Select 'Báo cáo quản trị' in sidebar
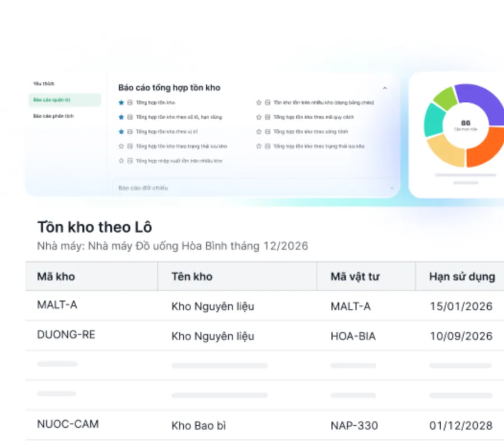Image resolution: width=504 pixels, height=447 pixels. (64, 100)
